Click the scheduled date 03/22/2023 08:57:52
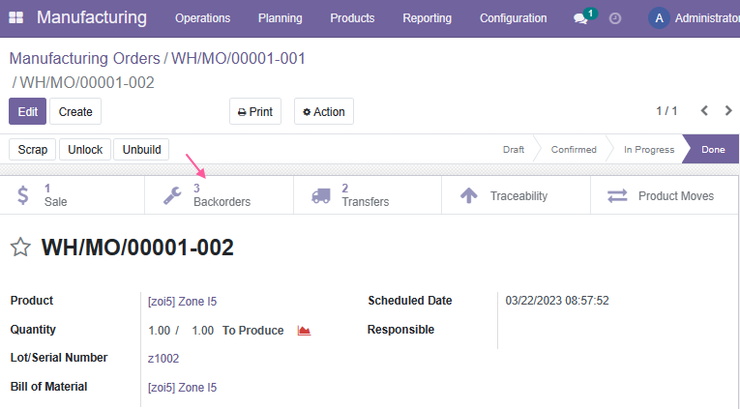Screen dimensions: 740x409 (x=557, y=300)
